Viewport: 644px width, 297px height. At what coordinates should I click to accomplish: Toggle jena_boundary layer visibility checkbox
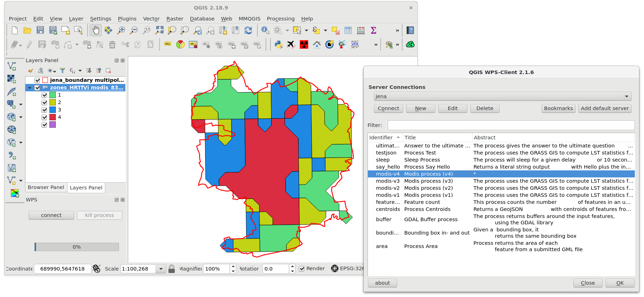(x=37, y=80)
